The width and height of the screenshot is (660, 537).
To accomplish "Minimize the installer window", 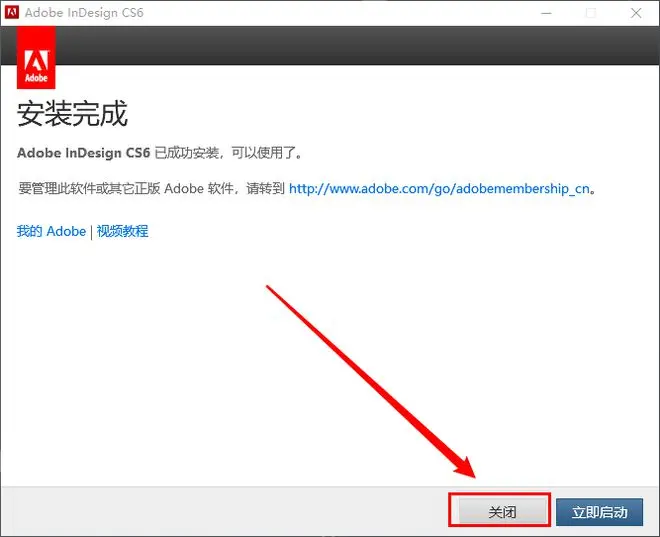I will click(547, 13).
